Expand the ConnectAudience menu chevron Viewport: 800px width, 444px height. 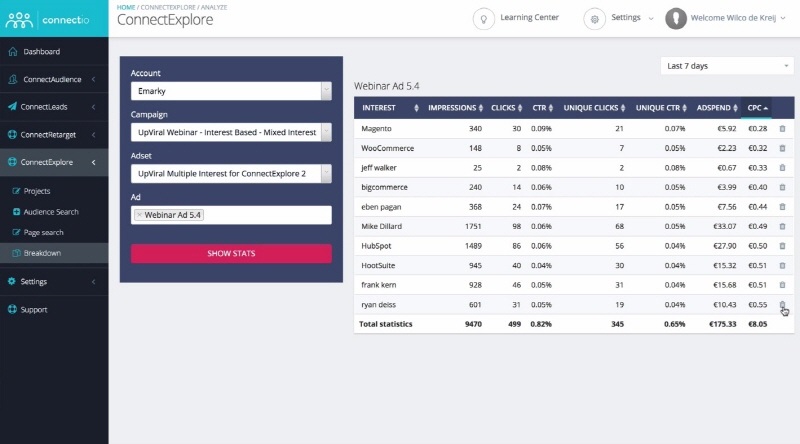(x=93, y=79)
